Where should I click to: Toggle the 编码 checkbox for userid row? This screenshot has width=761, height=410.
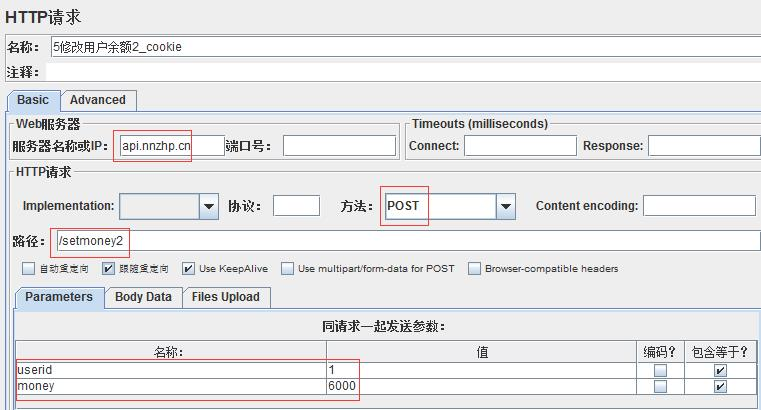660,371
